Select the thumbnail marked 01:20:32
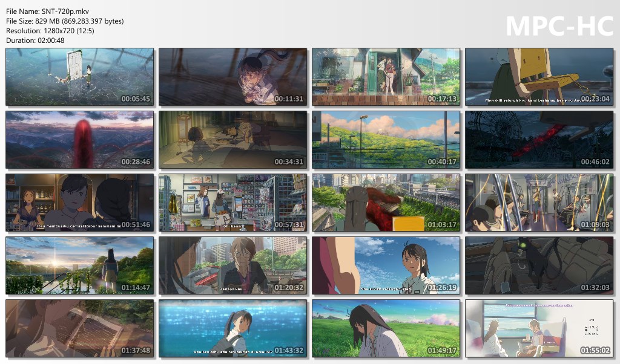 tap(232, 265)
